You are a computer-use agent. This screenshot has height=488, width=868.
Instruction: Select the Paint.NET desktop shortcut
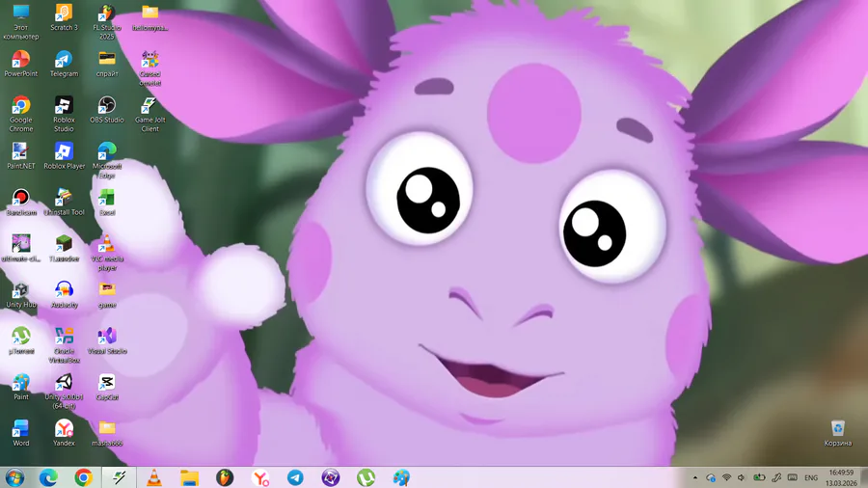coord(21,156)
